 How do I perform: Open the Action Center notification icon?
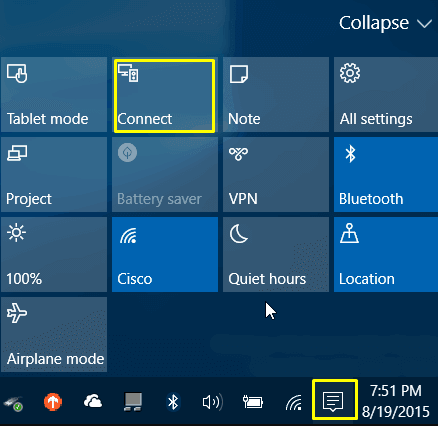coord(333,401)
